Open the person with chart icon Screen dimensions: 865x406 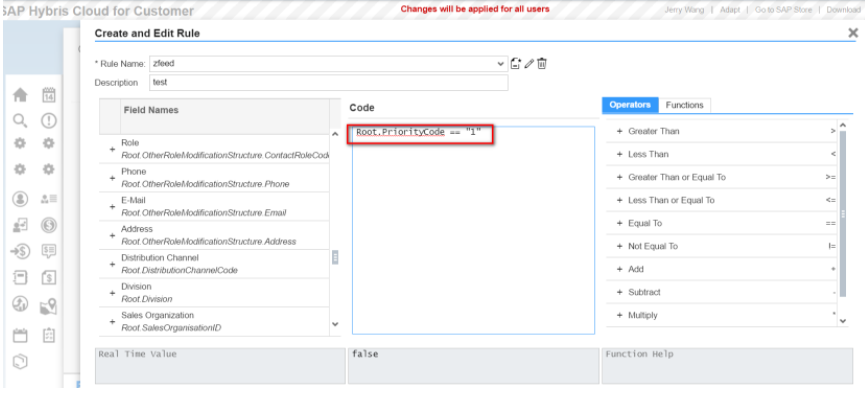pos(20,225)
